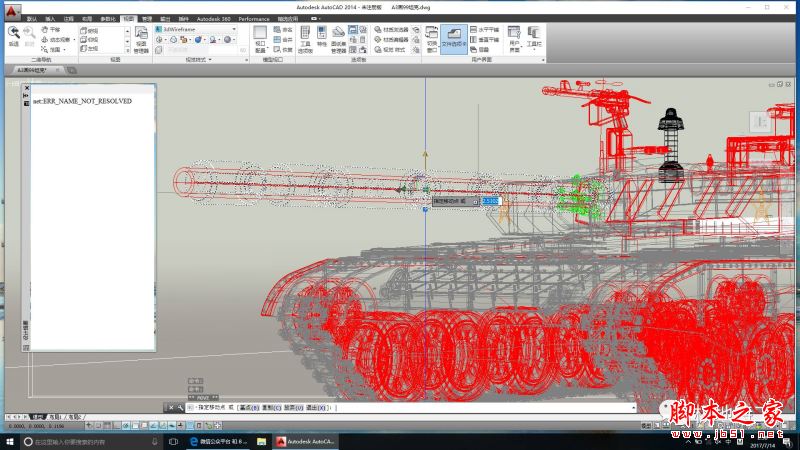Toggle Snap Mode in status bar
The height and width of the screenshot is (450, 800).
[x=98, y=426]
